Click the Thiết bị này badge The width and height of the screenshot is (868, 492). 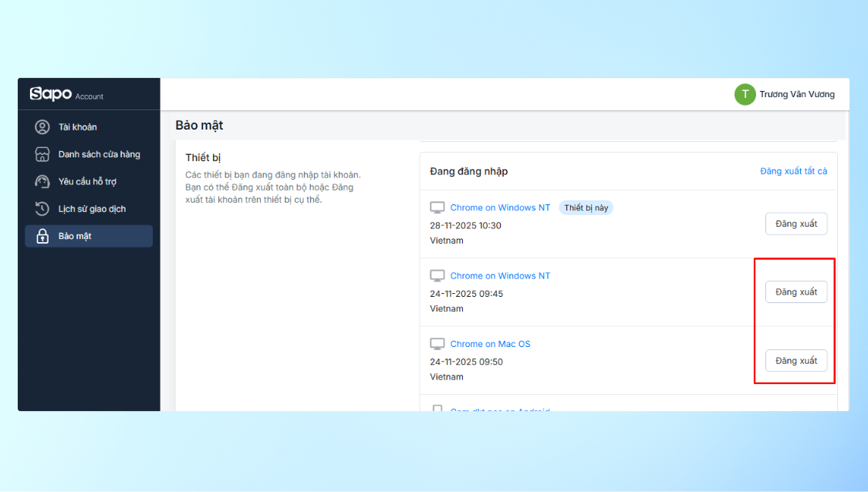pos(586,207)
